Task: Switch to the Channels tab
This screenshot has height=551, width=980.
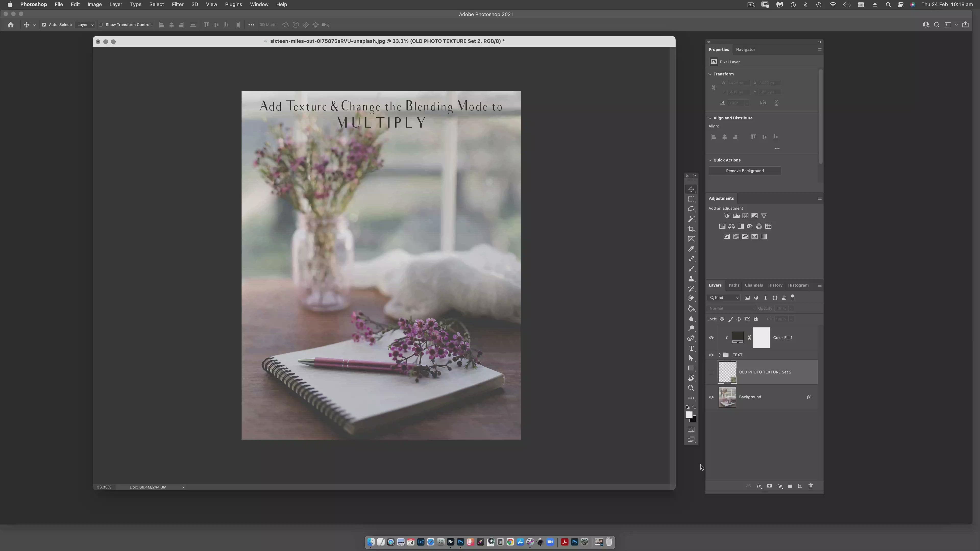Action: (753, 285)
